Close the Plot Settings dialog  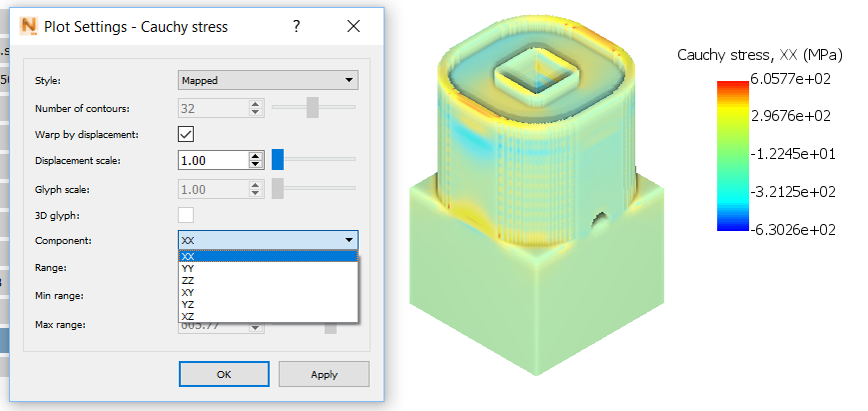coord(354,26)
